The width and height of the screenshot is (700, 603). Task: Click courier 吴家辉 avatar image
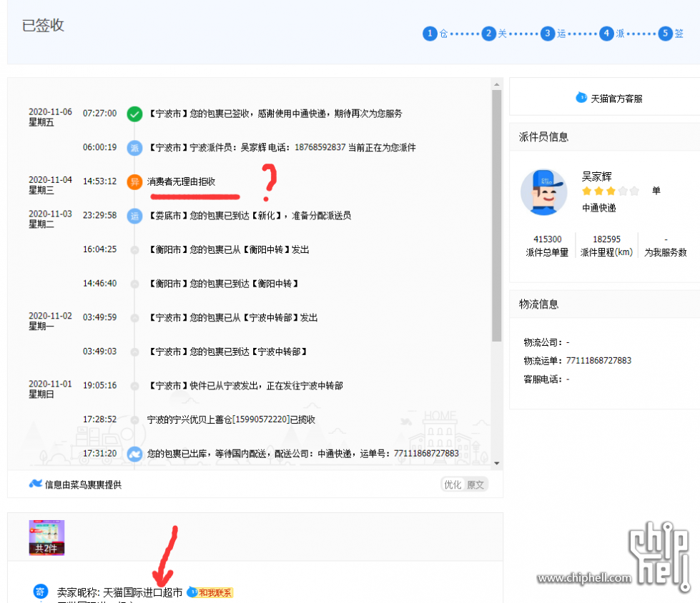click(x=543, y=192)
